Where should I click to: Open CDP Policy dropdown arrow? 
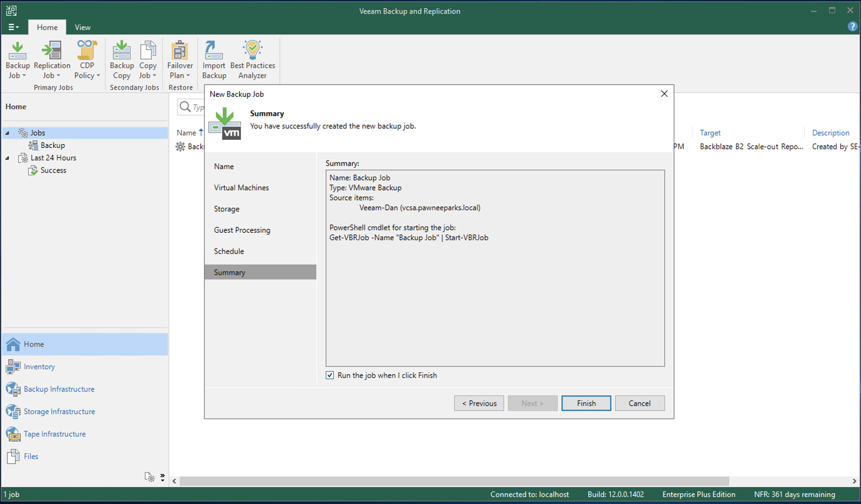pyautogui.click(x=98, y=75)
